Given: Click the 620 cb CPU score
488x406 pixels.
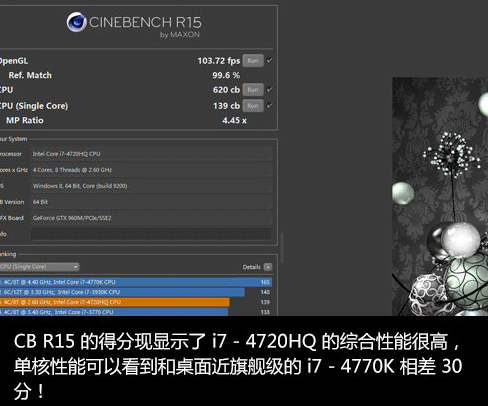Looking at the screenshot, I should (x=226, y=90).
